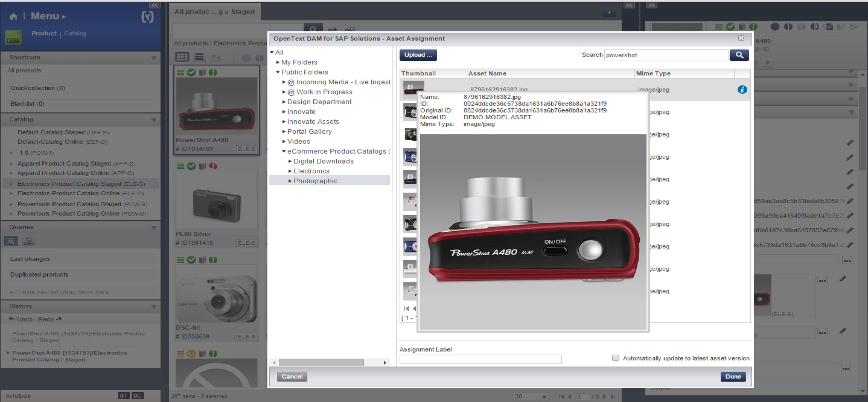The width and height of the screenshot is (868, 402).
Task: Click the right panel vertical scrollbar
Action: pos(863,129)
